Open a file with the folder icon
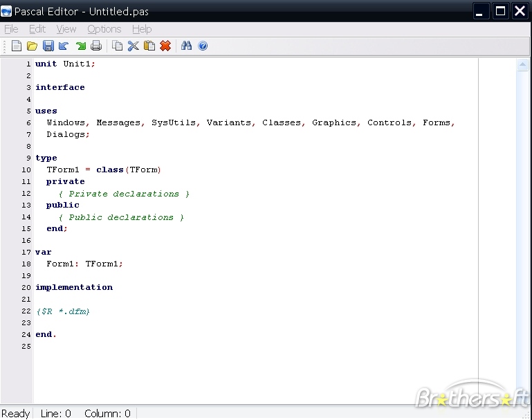The width and height of the screenshot is (532, 420). tap(32, 46)
